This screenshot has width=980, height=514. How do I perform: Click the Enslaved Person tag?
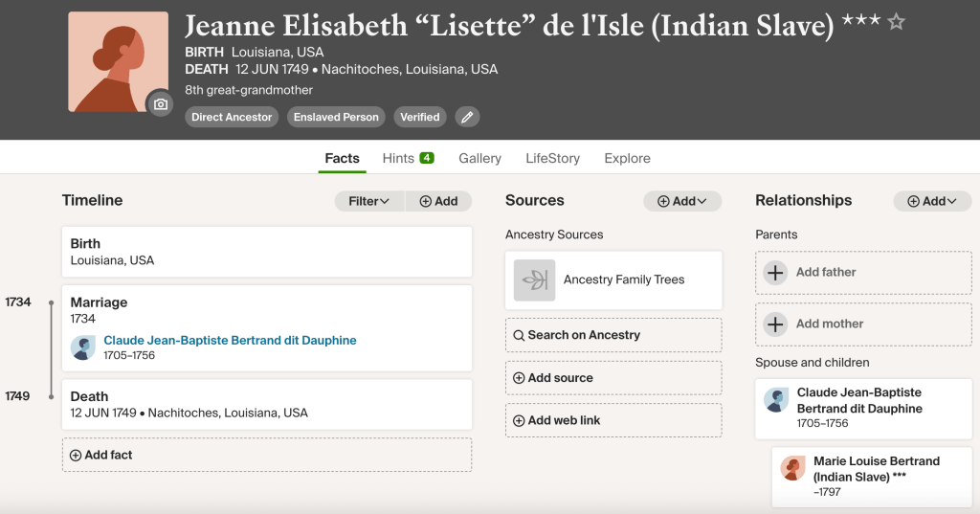(x=336, y=117)
